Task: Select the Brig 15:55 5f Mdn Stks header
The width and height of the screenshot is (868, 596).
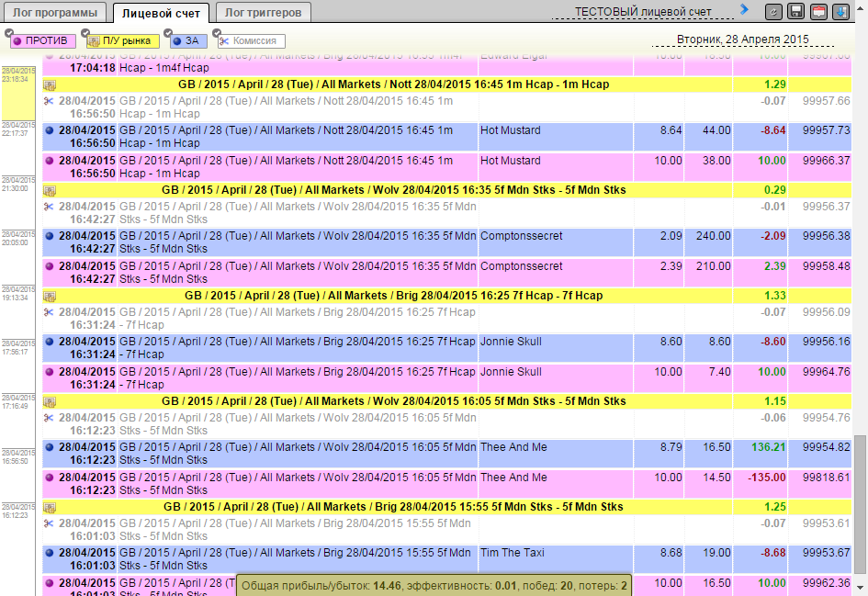Action: 394,508
